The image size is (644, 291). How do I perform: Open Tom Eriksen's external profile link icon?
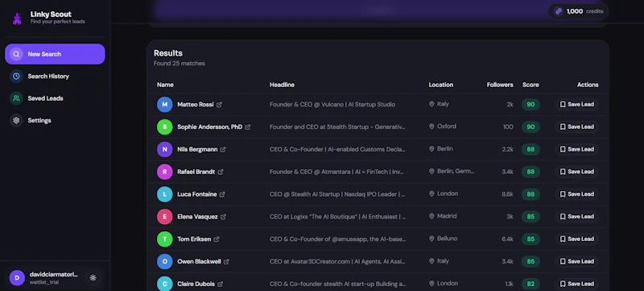click(x=217, y=239)
